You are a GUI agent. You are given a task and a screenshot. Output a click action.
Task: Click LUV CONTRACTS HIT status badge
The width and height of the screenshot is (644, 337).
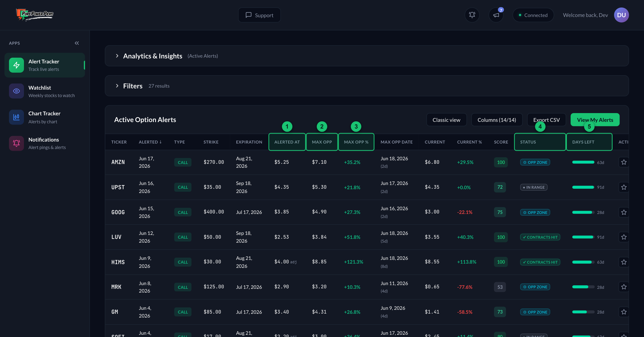point(540,237)
